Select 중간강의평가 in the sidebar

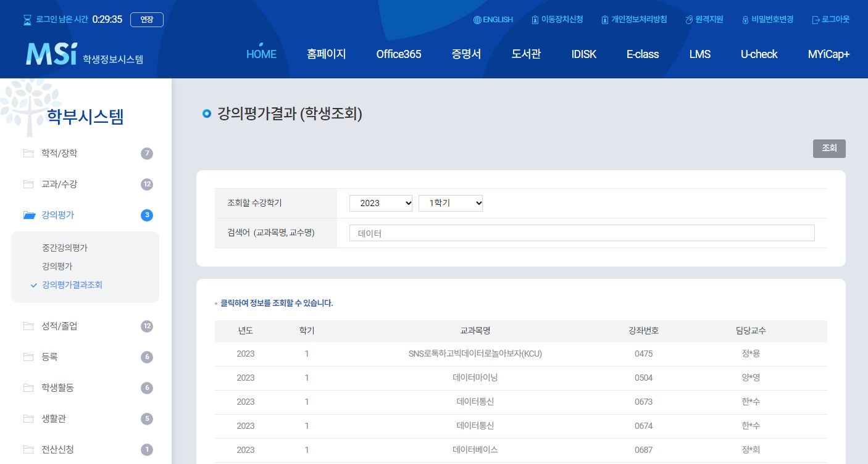(x=64, y=247)
